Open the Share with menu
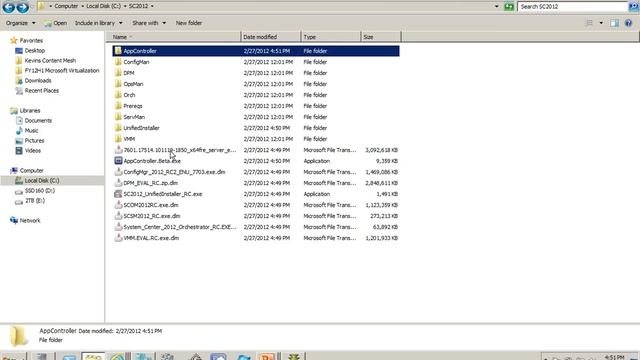This screenshot has height=360, width=640. click(149, 23)
